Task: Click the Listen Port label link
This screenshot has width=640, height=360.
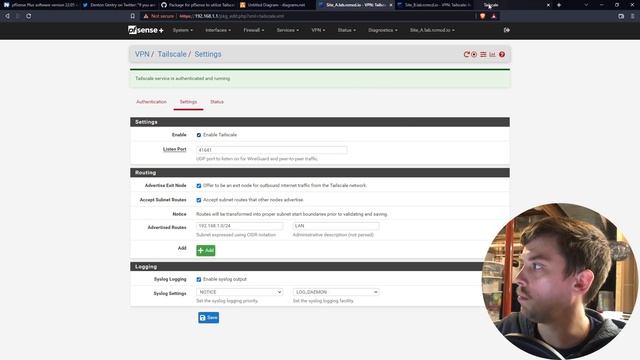Action: 175,149
